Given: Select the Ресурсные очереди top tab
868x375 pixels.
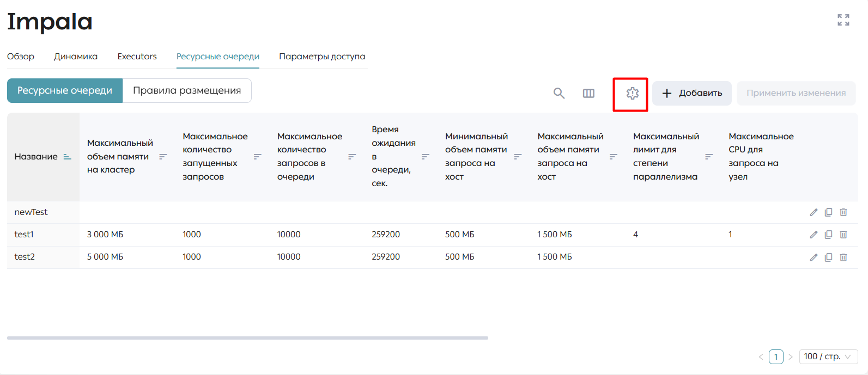Looking at the screenshot, I should click(x=218, y=57).
